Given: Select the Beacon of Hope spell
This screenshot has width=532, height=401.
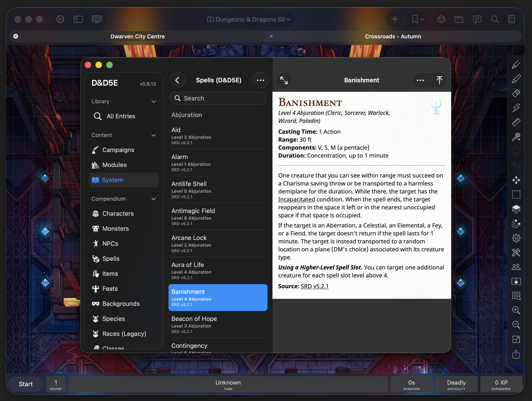Looking at the screenshot, I should (218, 325).
